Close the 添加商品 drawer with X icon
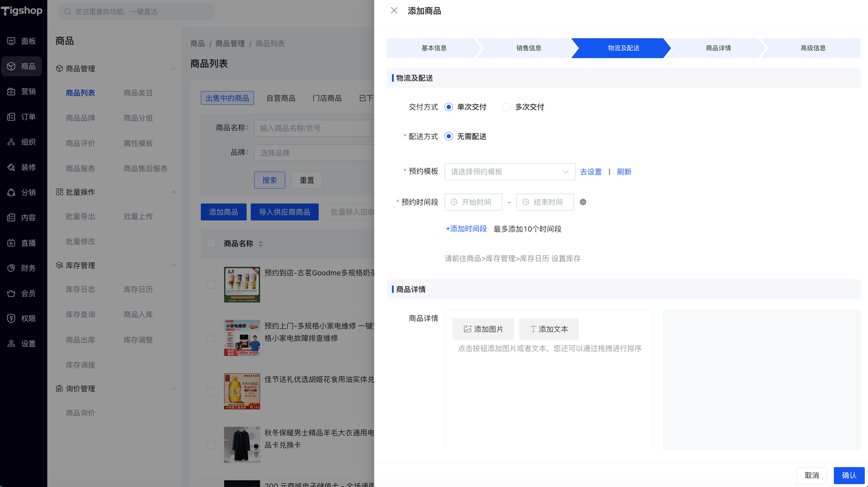The image size is (868, 487). click(394, 11)
